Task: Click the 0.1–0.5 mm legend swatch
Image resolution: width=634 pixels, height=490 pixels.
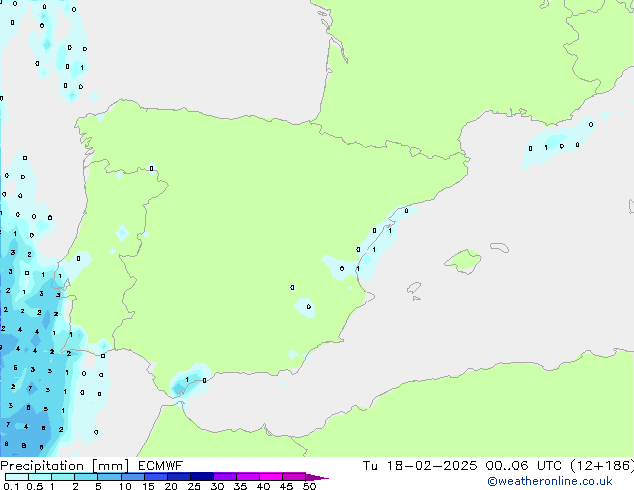Action: (17, 477)
